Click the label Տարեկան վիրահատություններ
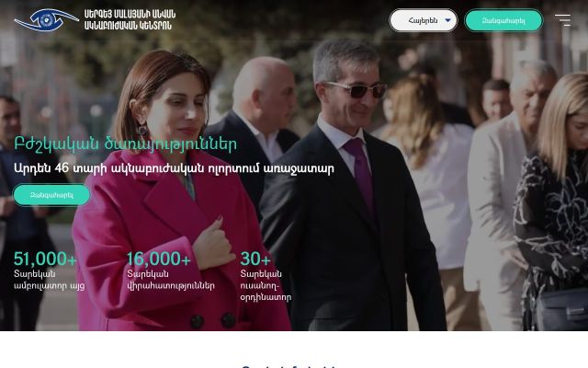 (x=171, y=280)
